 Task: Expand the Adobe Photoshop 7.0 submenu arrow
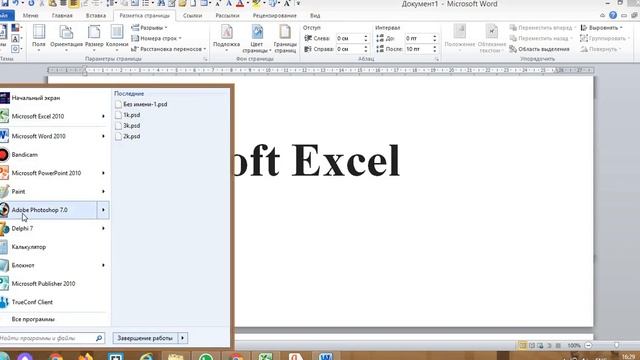point(103,210)
